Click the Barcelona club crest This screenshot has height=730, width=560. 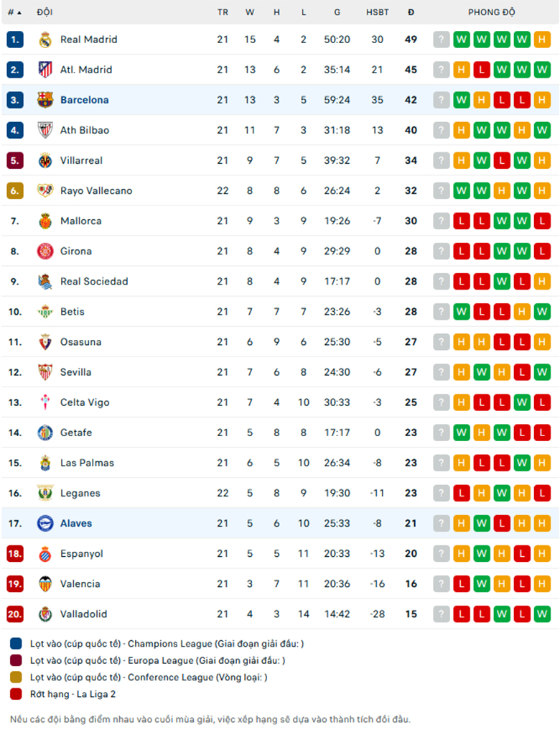coord(45,100)
